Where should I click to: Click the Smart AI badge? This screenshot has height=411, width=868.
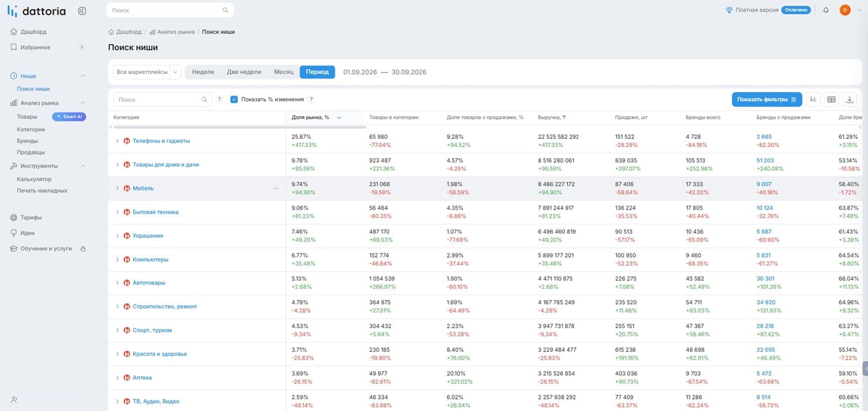point(69,116)
